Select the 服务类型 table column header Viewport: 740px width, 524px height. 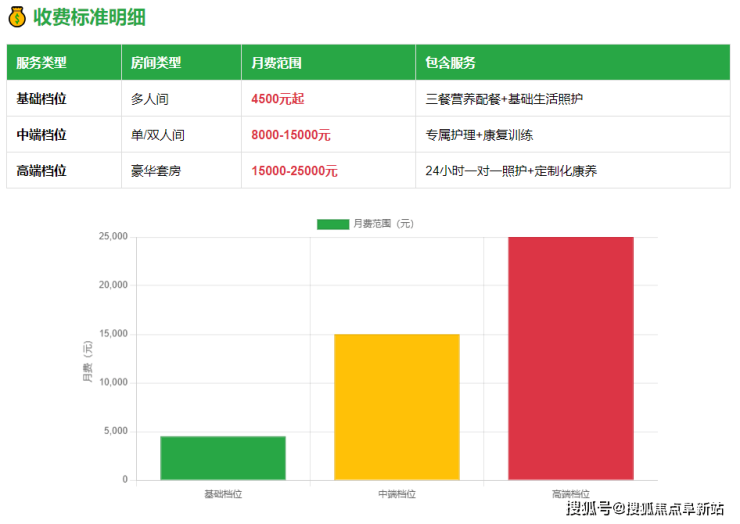(x=41, y=62)
